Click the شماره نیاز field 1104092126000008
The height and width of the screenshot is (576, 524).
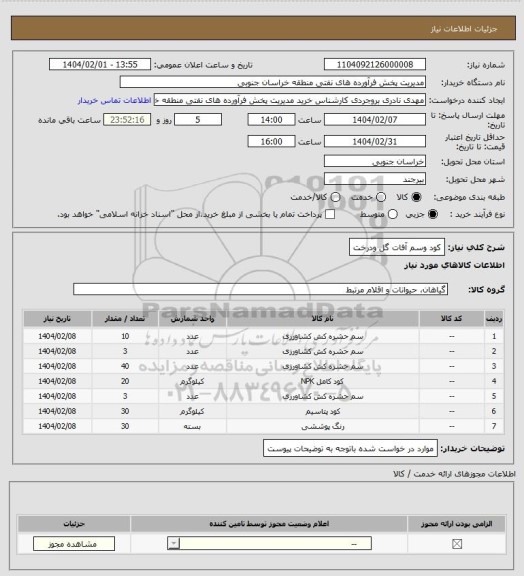coord(375,64)
